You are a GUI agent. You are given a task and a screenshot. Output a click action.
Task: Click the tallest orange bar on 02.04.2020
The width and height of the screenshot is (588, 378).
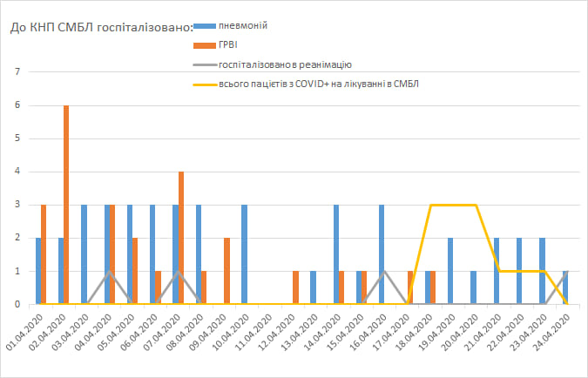66,205
